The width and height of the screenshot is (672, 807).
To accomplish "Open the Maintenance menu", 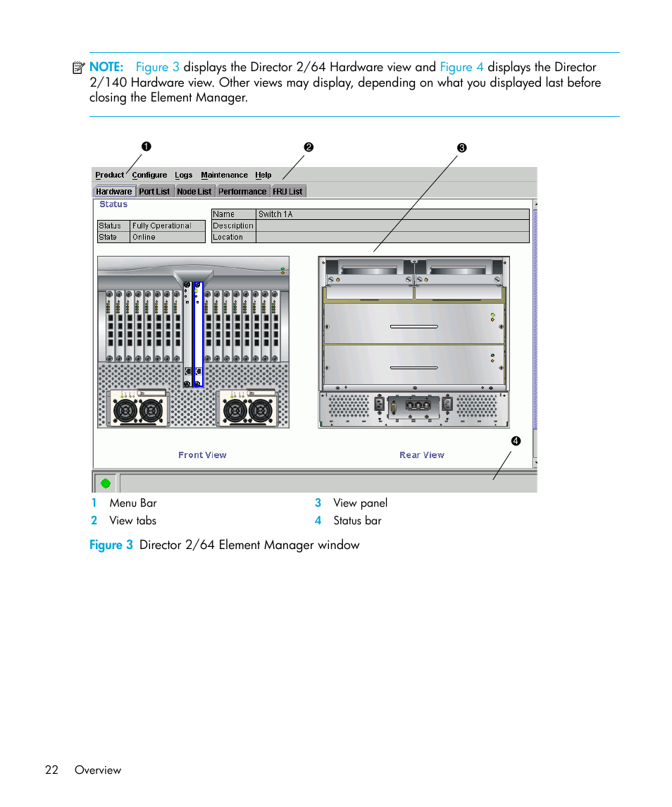I will [x=224, y=175].
